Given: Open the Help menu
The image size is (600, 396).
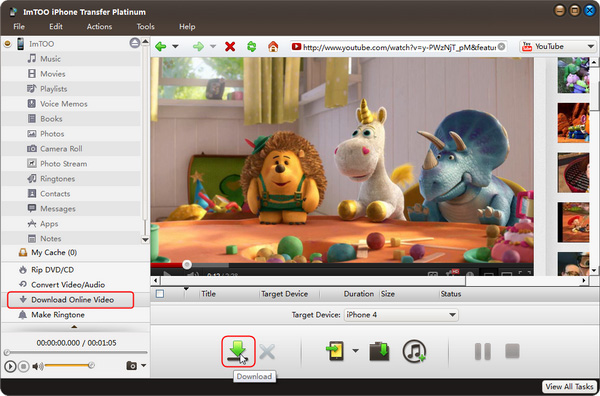Looking at the screenshot, I should click(187, 26).
